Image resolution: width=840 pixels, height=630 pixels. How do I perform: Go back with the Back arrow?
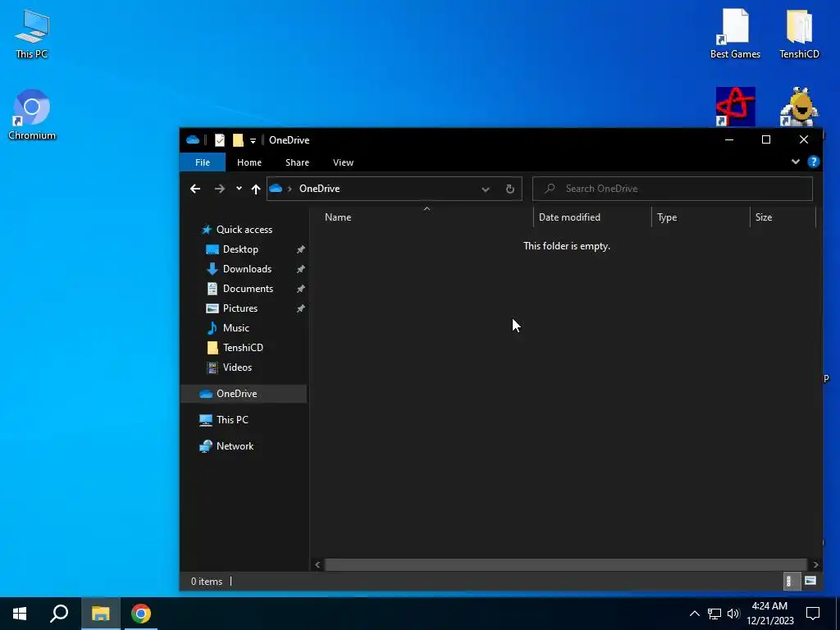tap(195, 189)
